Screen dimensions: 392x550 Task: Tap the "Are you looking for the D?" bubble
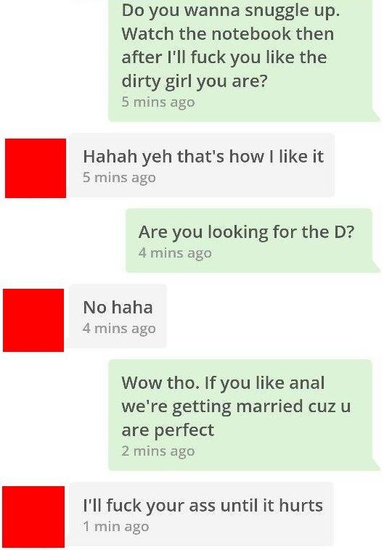[x=249, y=241]
